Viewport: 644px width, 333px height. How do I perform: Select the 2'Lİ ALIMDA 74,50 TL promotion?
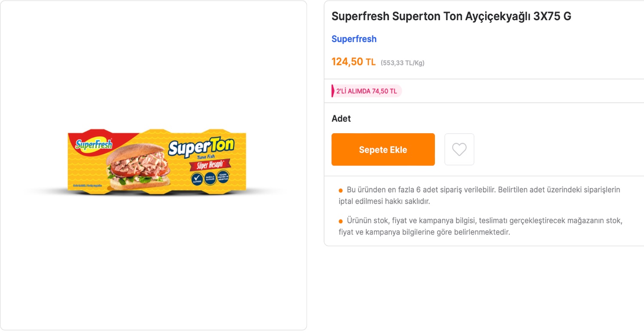pyautogui.click(x=368, y=91)
